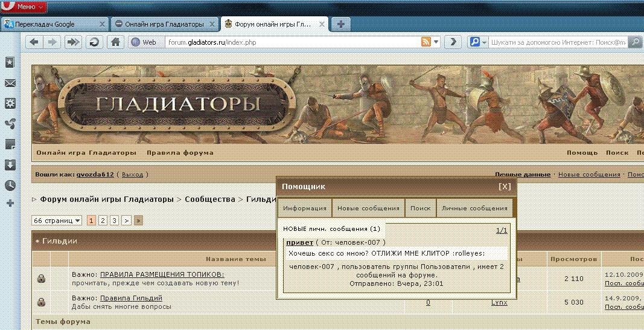Screen dimensions: 644x330
Task: Open the Downloads panel in the sidebar
Action: pyautogui.click(x=10, y=165)
